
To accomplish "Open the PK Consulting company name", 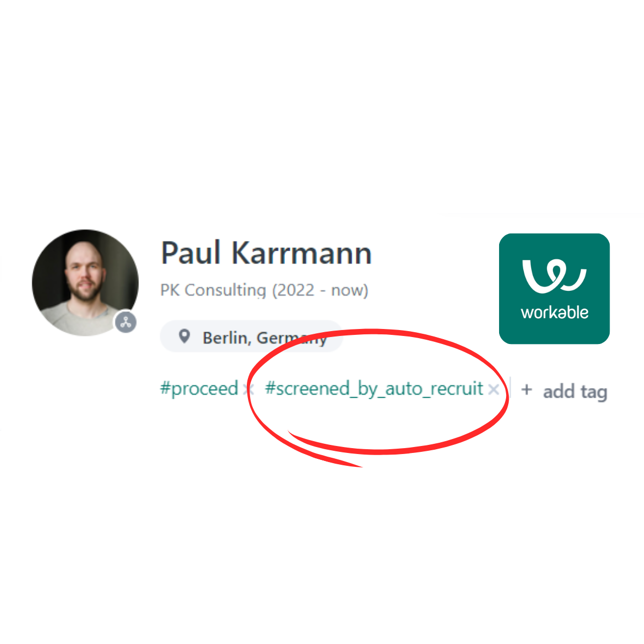I will pos(213,290).
